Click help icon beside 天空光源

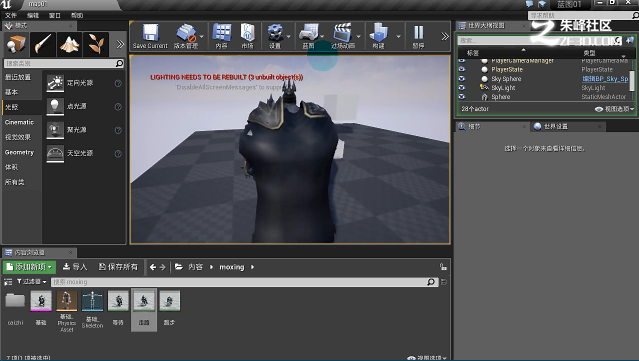(118, 154)
